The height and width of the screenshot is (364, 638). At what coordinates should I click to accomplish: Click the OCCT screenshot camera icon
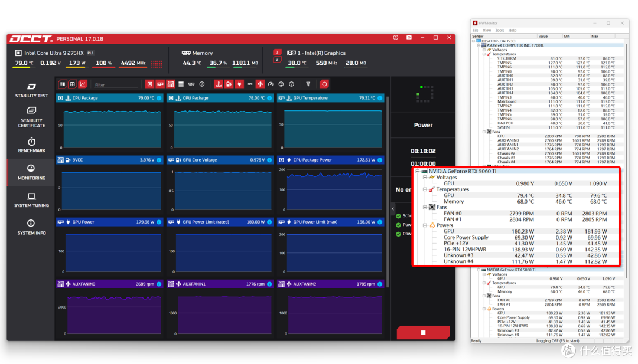coord(409,37)
